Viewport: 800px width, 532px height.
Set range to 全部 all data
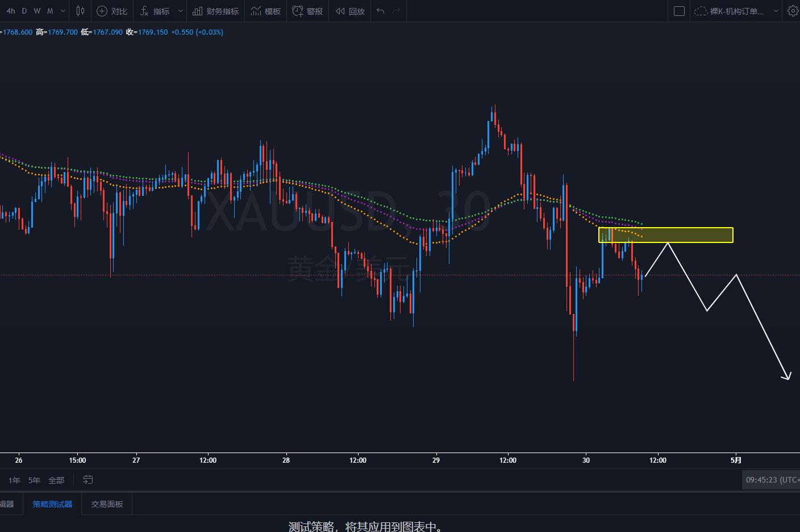(56, 480)
